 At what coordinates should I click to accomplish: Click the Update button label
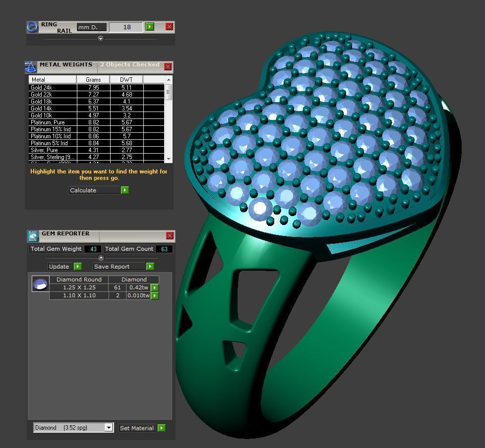coord(61,267)
